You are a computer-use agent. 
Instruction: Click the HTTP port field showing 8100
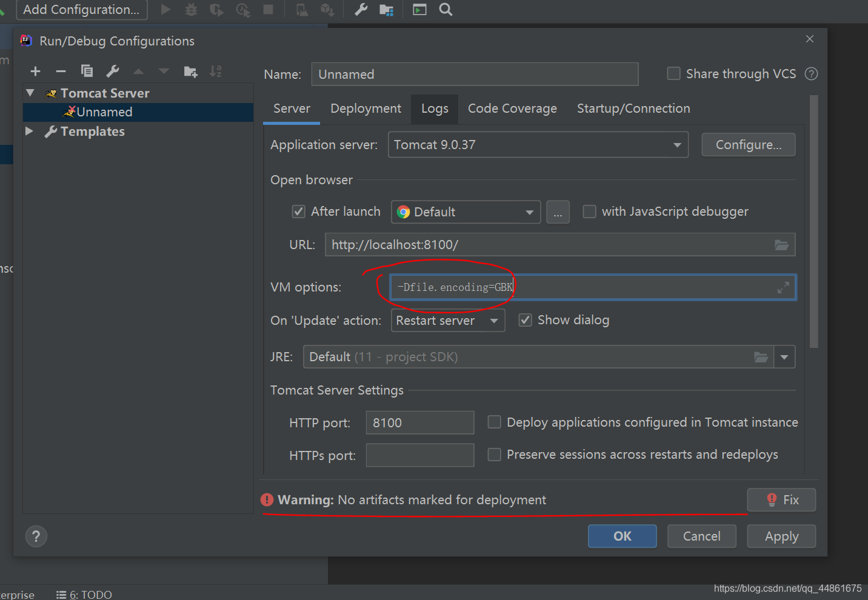[x=419, y=422]
